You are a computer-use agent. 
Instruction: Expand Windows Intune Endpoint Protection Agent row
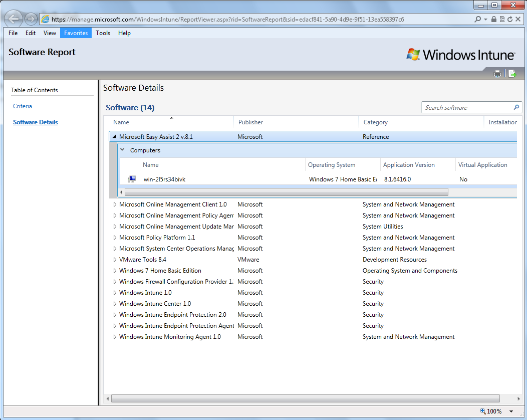[115, 326]
